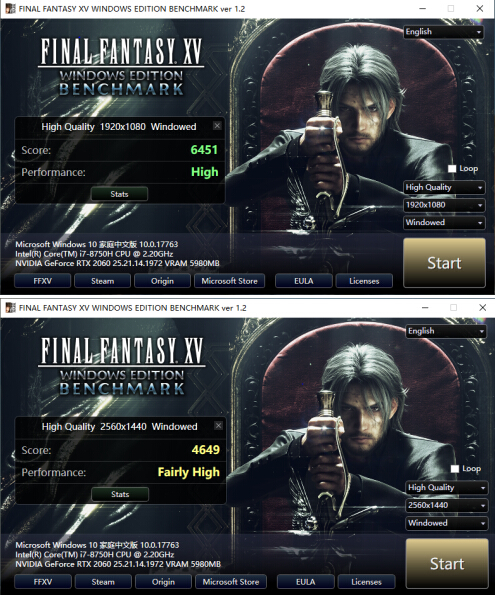
Task: Start the benchmark in the top window
Action: pos(444,263)
